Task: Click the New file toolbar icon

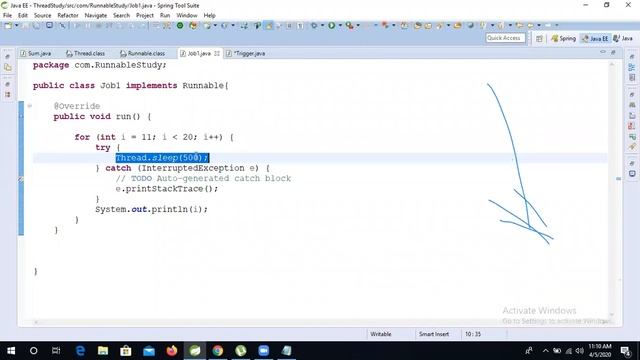Action: coord(8,26)
